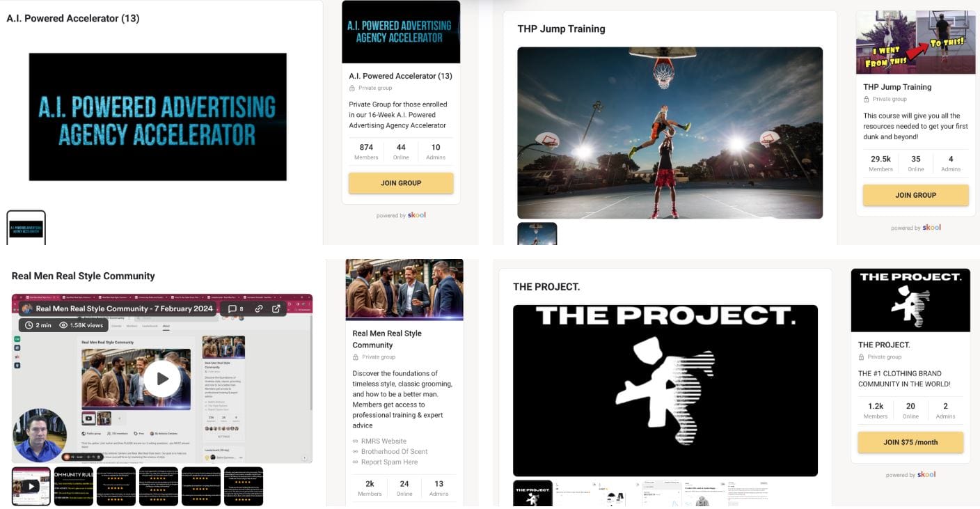Join the A.I. Powered Accelerator group
The image size is (980, 509).
(401, 183)
